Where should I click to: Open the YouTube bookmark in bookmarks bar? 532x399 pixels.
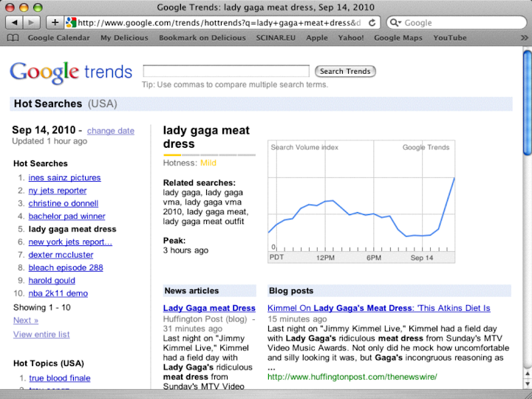point(449,38)
